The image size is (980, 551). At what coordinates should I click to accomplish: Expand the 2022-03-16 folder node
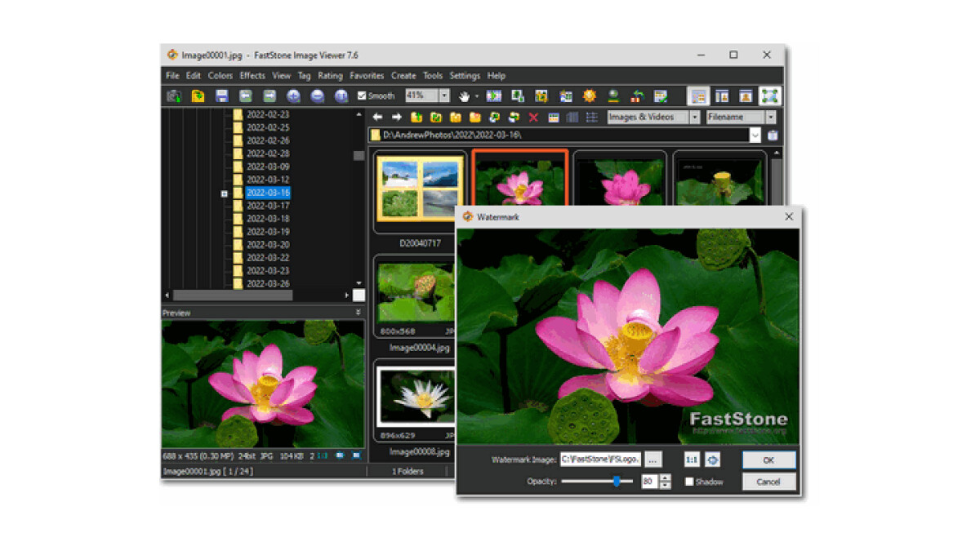(x=224, y=193)
